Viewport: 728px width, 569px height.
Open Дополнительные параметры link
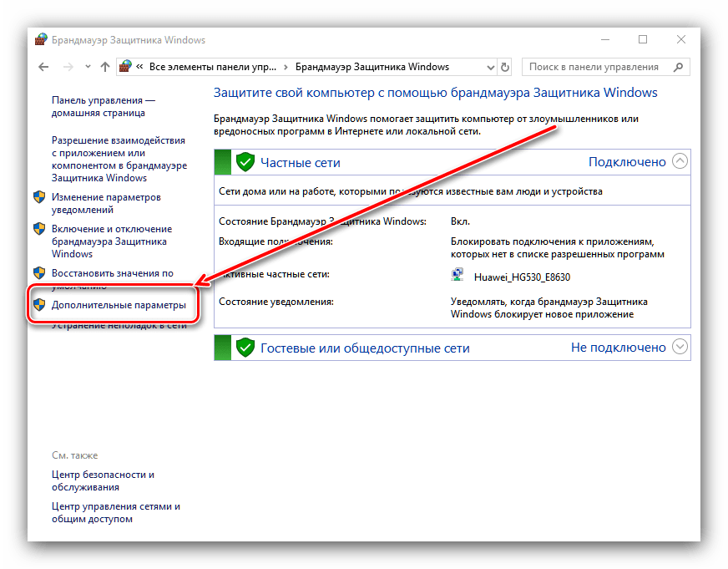coord(118,306)
